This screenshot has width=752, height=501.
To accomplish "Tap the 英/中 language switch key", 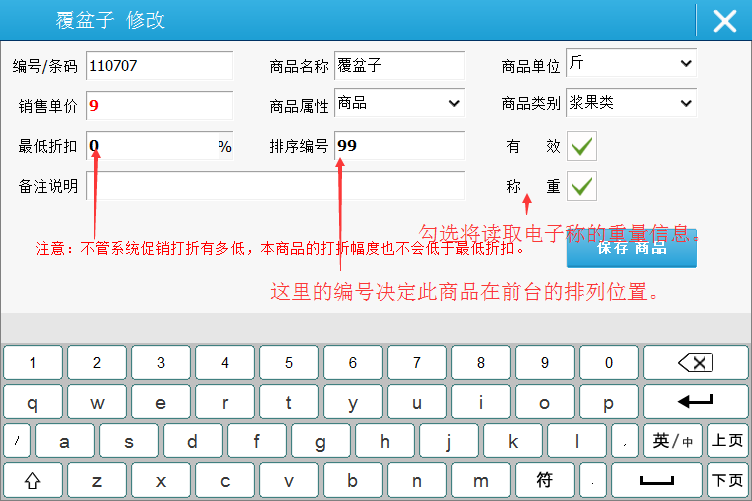I will (x=672, y=440).
